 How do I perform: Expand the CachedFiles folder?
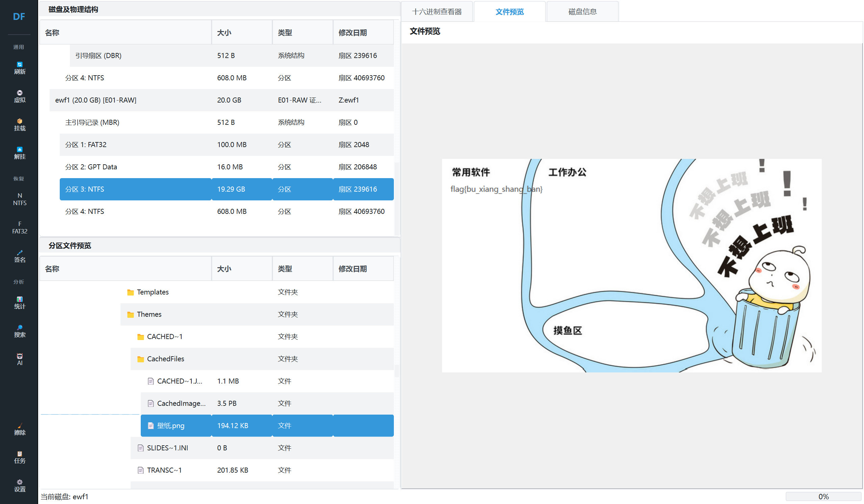[165, 359]
